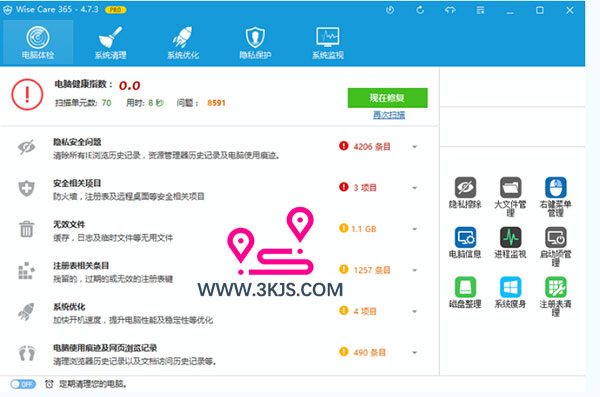Open the 磁盘整理 disk defrag tool
The image size is (600, 397).
click(x=465, y=292)
